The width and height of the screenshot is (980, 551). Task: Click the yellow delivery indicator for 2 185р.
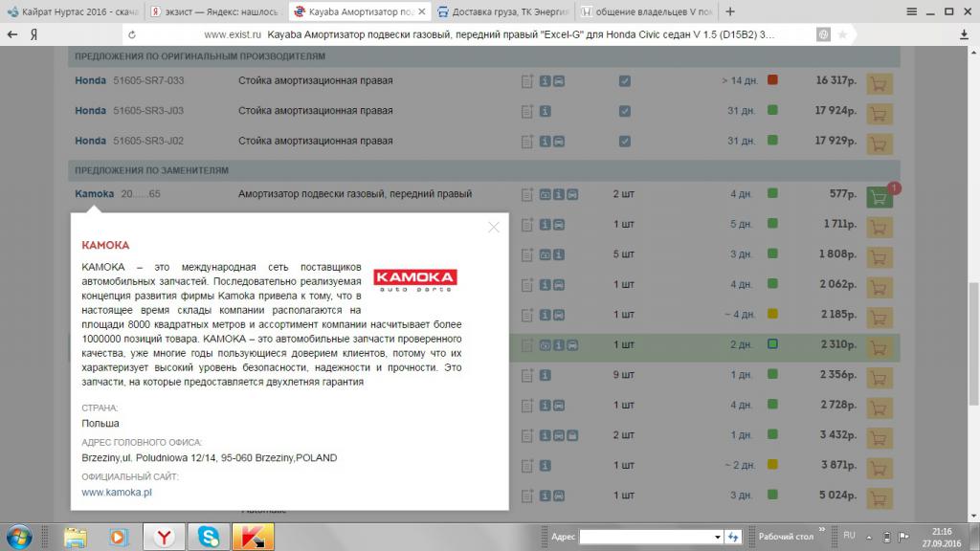(x=772, y=314)
